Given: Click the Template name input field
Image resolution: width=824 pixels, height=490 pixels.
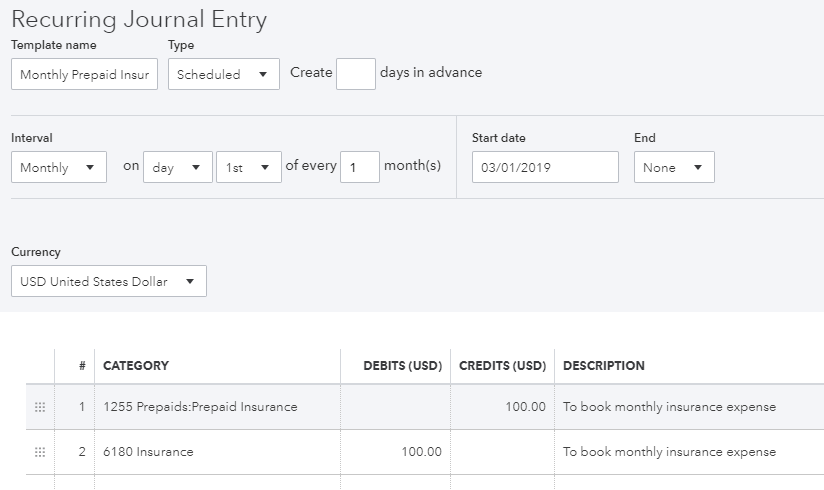Looking at the screenshot, I should click(x=84, y=74).
